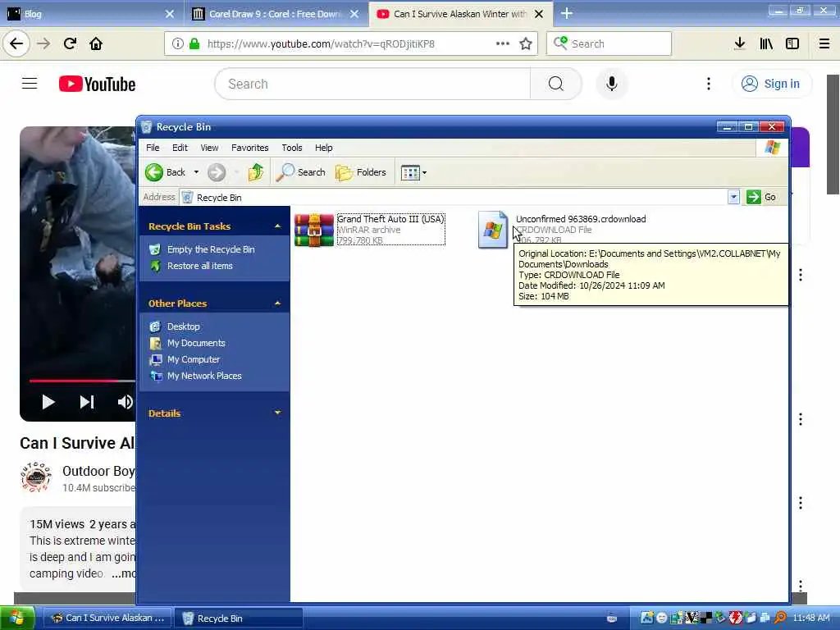The width and height of the screenshot is (840, 630).
Task: Close the Corel Draw 9 tab
Action: click(x=354, y=14)
